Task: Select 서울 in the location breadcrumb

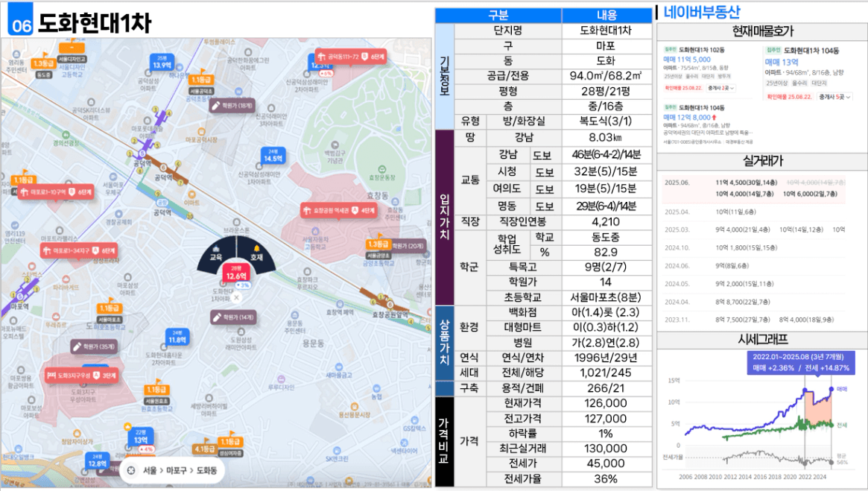Action: (x=150, y=470)
